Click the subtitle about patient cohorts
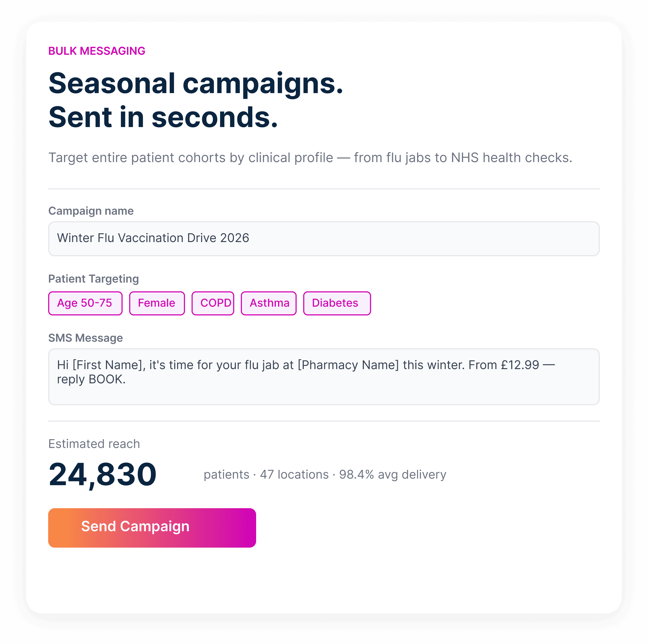Viewport: 648px width, 644px height. tap(310, 157)
